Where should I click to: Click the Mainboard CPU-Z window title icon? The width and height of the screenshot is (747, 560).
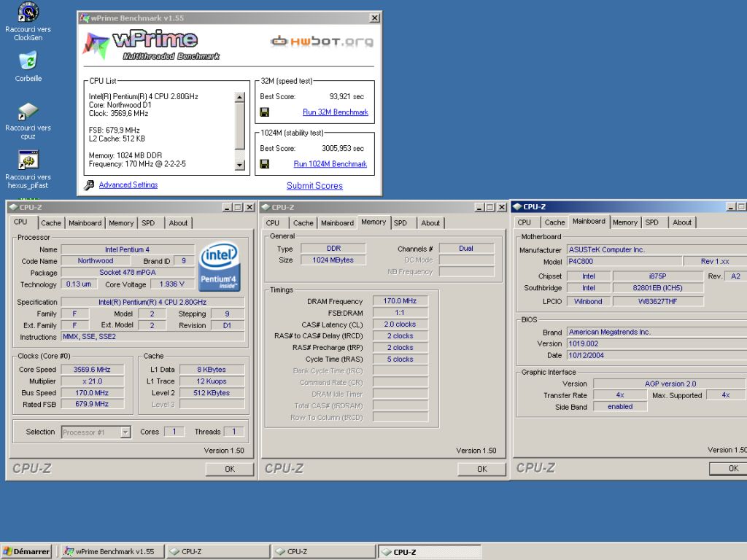click(517, 206)
